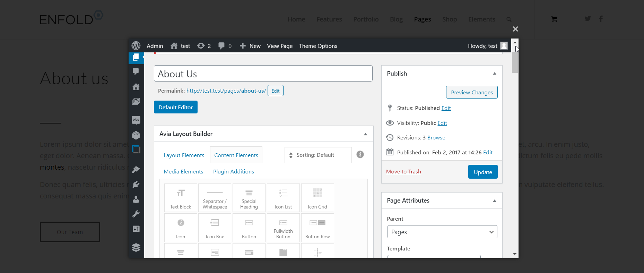Open Facebook link in site header

point(601,19)
